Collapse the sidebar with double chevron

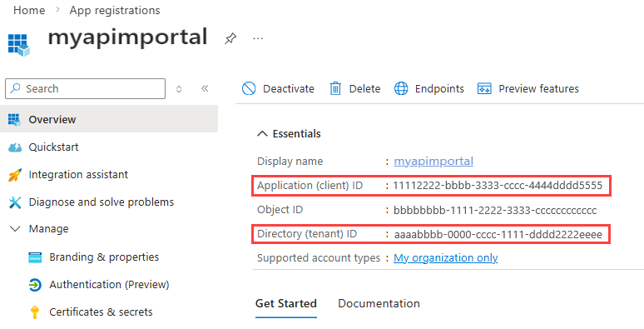tap(205, 88)
